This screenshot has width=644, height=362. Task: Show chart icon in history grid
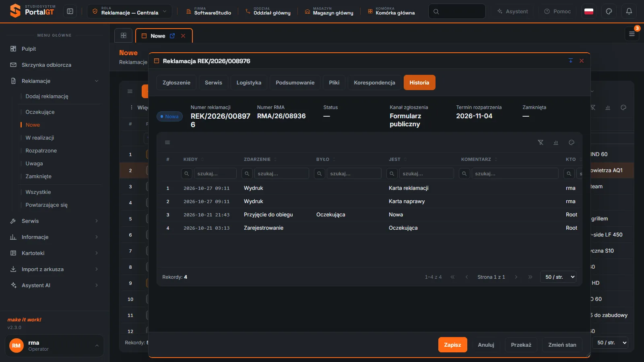pos(556,142)
